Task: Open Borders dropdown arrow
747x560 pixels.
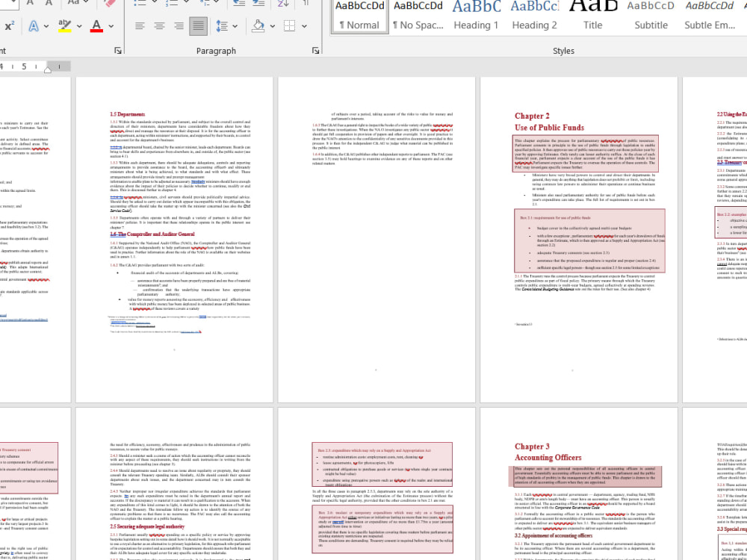Action: click(305, 26)
